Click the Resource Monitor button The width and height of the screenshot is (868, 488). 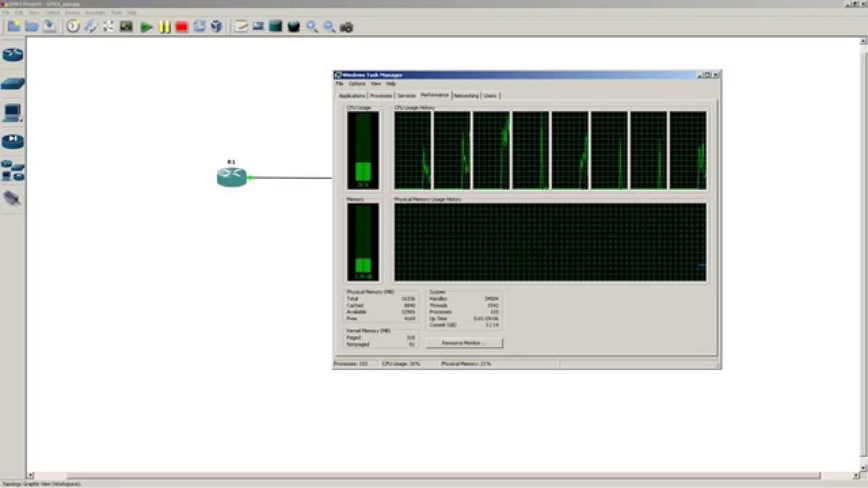coord(464,343)
